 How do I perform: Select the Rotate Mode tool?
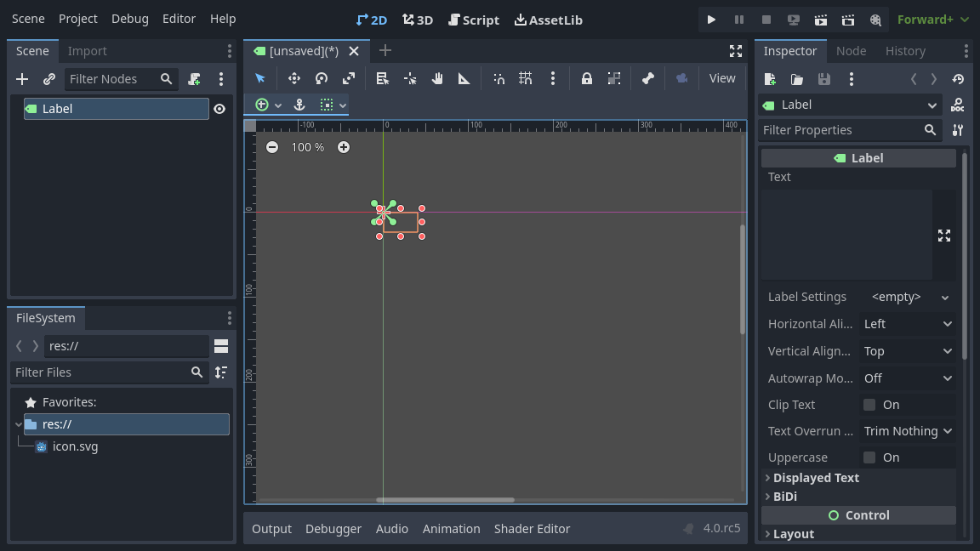pyautogui.click(x=321, y=77)
